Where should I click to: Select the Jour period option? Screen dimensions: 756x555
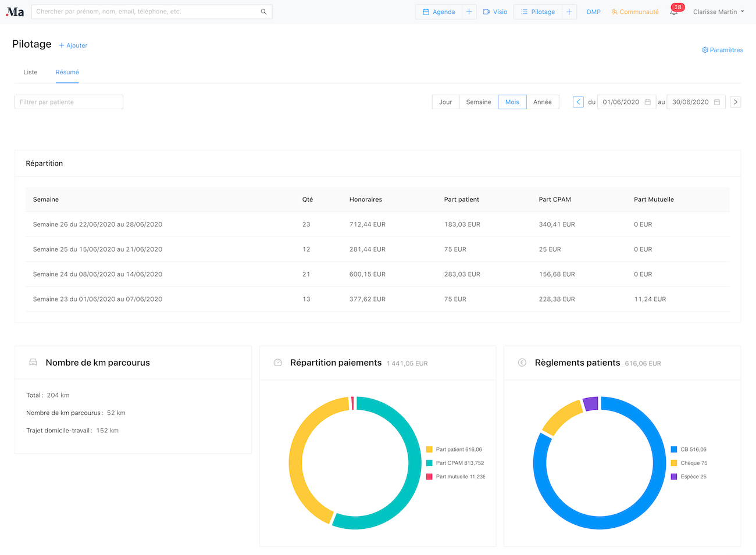point(445,102)
